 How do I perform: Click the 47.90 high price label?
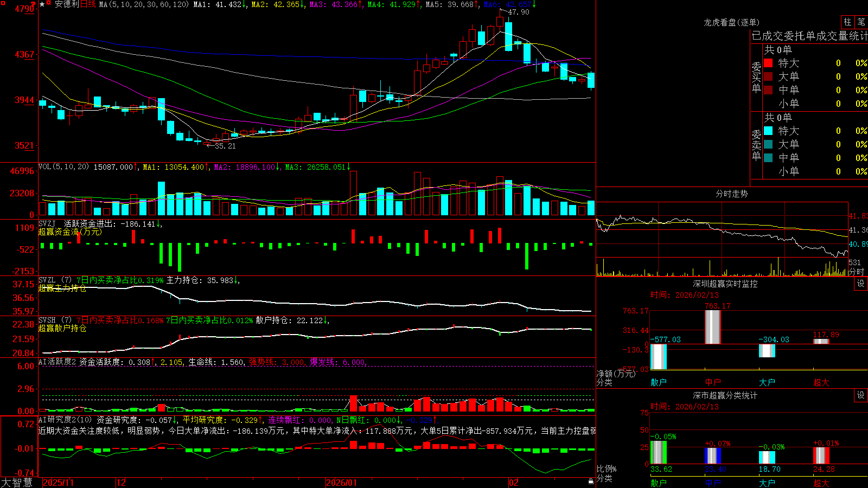coord(519,12)
